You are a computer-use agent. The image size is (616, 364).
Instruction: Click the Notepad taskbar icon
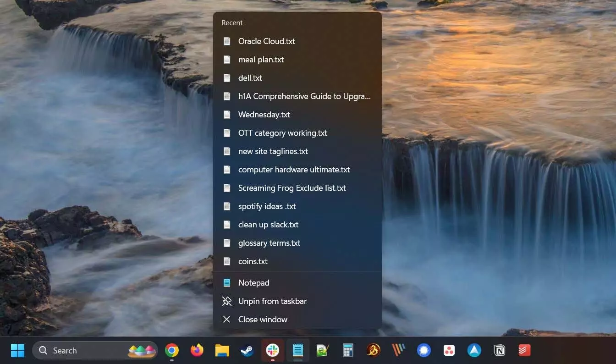298,351
